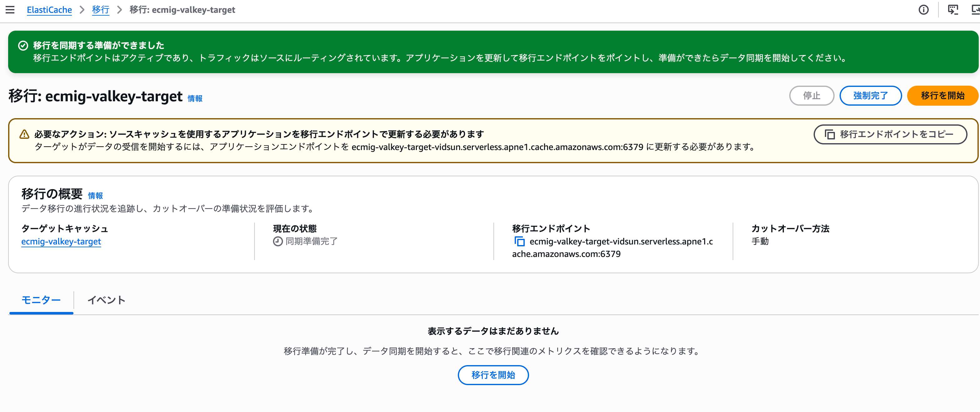Viewport: 980px width, 412px height.
Task: Open the 移行 breadcrumb link
Action: point(100,9)
